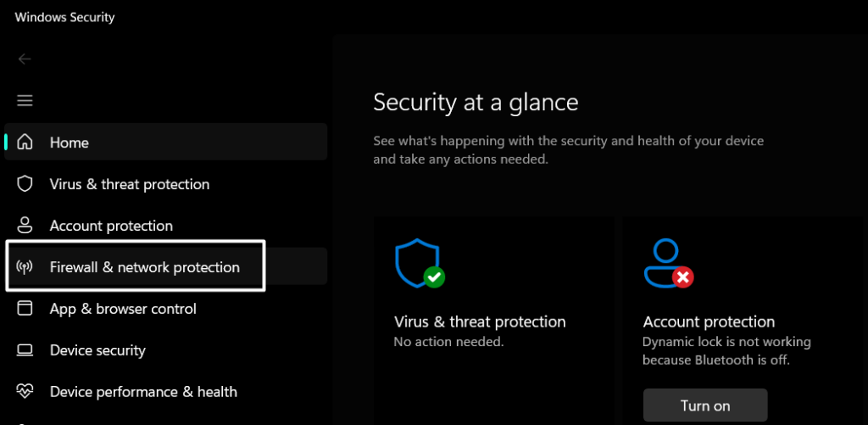
Task: Open the Virus & threat protection card title
Action: pos(480,322)
